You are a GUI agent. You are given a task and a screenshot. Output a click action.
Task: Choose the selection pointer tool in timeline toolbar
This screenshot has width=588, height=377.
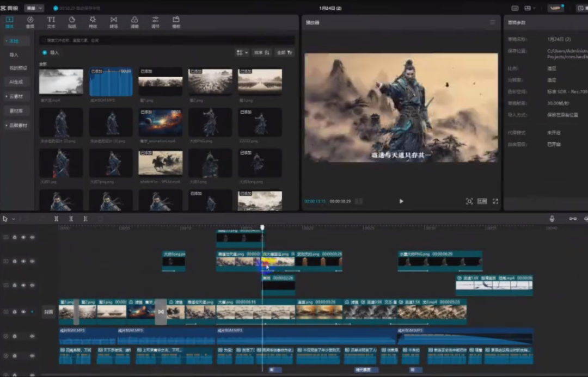point(5,219)
